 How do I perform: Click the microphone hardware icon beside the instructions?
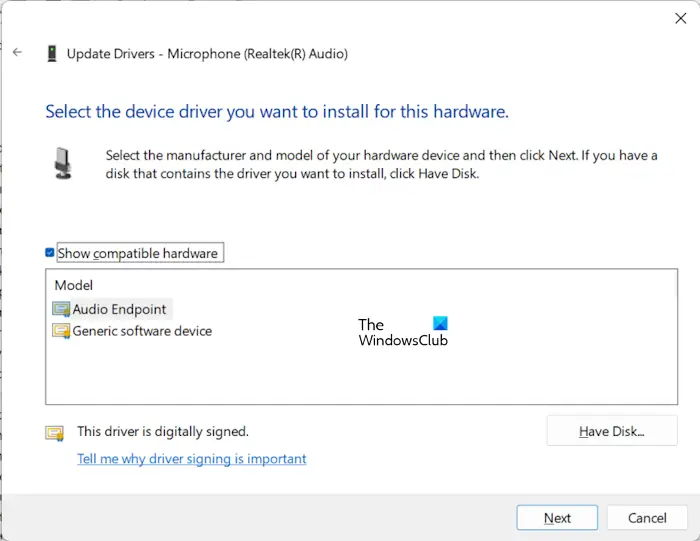pos(63,163)
